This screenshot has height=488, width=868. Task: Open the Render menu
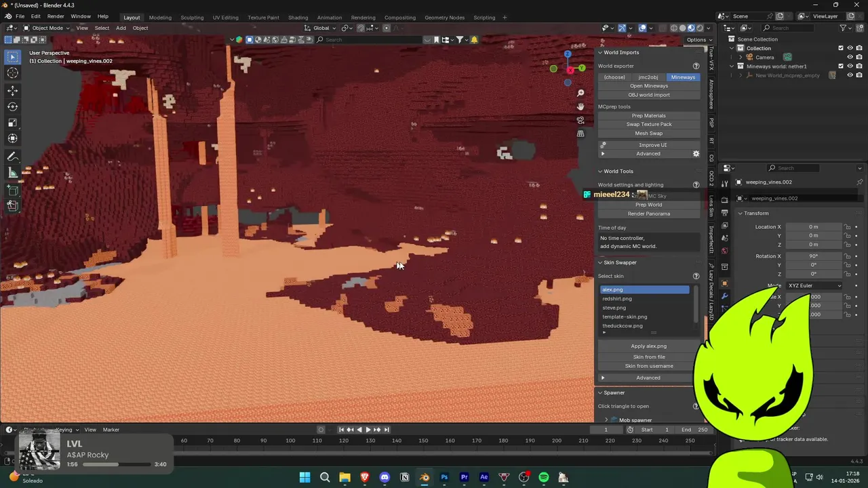point(56,16)
